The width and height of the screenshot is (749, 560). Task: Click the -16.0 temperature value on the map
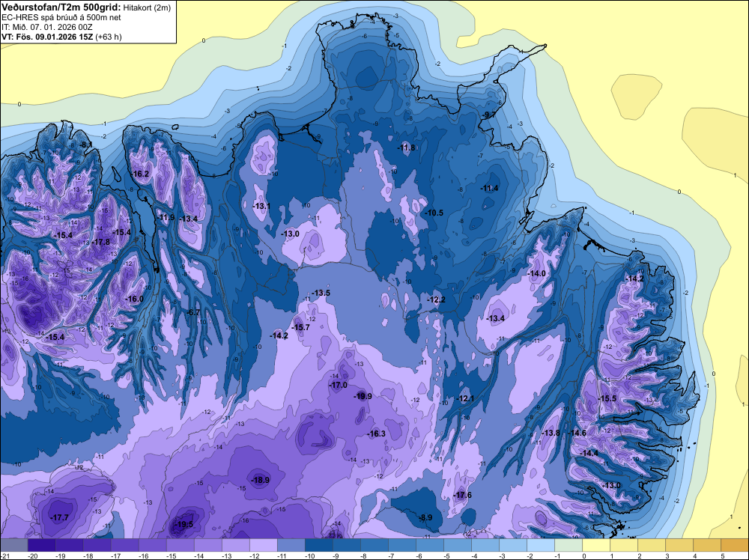pos(134,299)
